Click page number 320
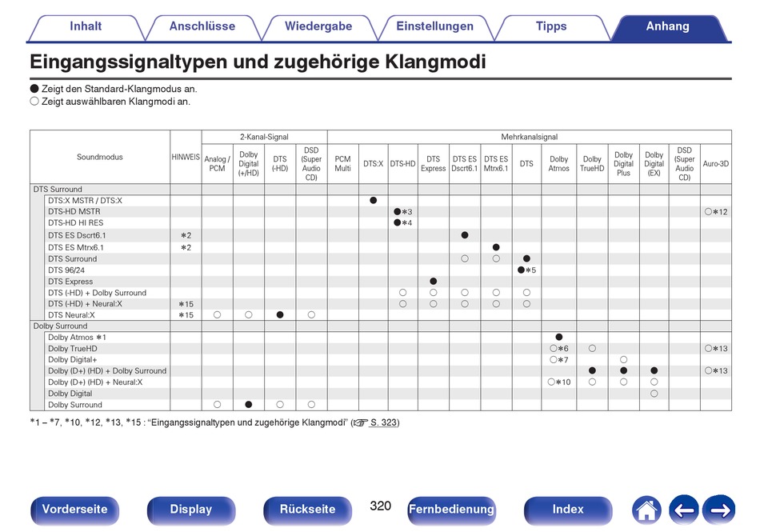 380,506
